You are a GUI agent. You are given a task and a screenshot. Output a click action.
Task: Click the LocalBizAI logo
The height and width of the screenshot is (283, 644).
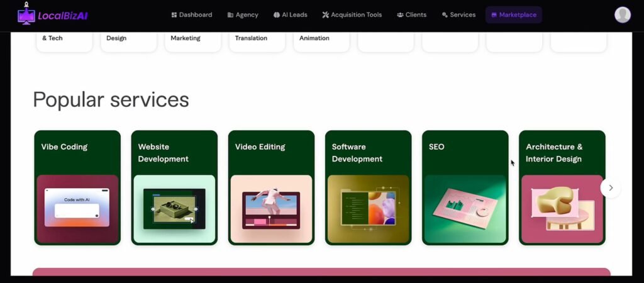(x=53, y=14)
